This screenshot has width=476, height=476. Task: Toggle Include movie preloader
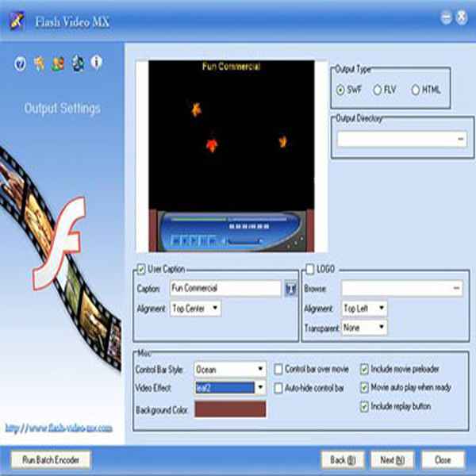point(364,369)
